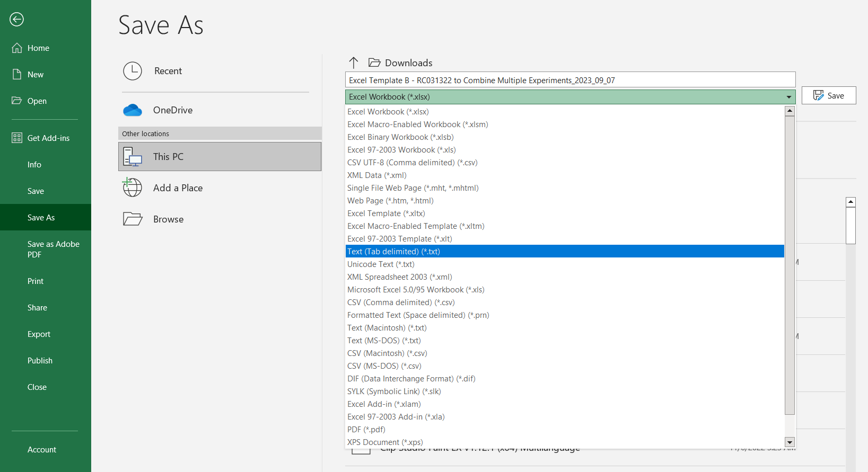Click folder list scroll up arrow

851,202
